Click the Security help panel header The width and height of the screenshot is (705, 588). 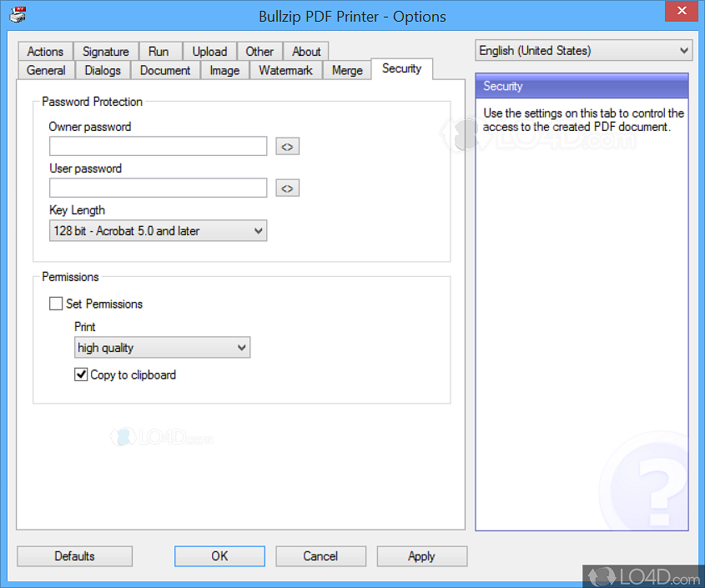tap(582, 86)
